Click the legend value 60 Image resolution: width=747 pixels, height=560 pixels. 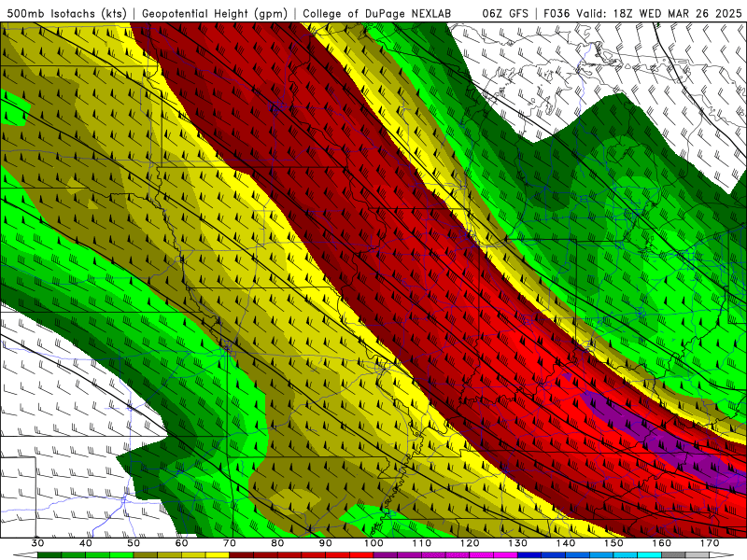(x=181, y=543)
